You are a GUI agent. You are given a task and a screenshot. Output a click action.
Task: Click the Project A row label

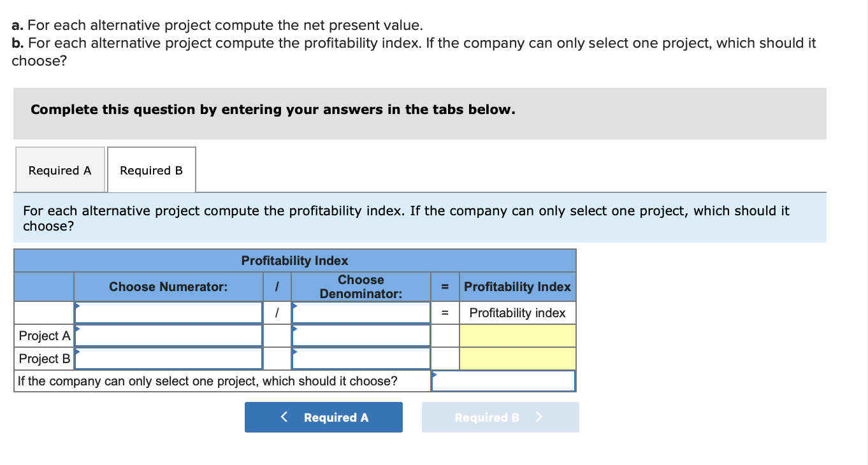pos(43,335)
